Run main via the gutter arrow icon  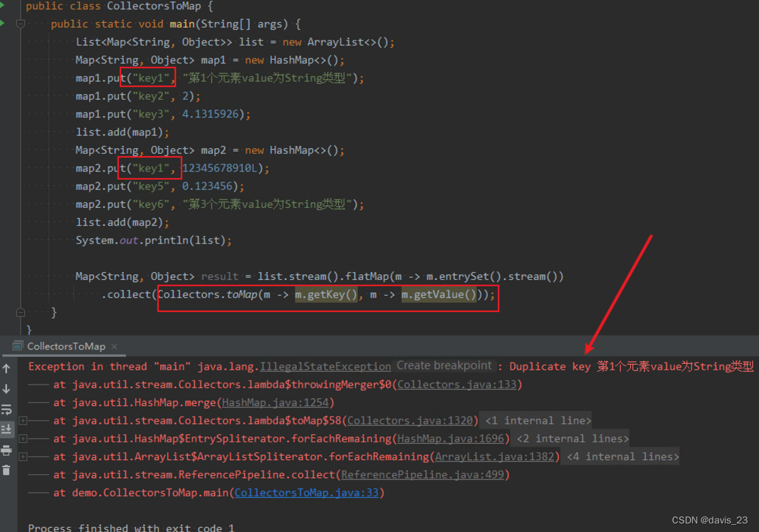point(4,22)
